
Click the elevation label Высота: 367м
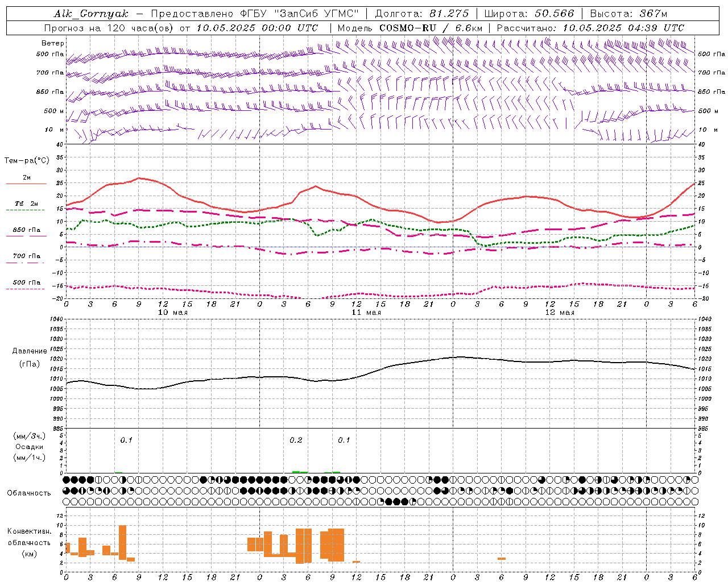coord(628,14)
